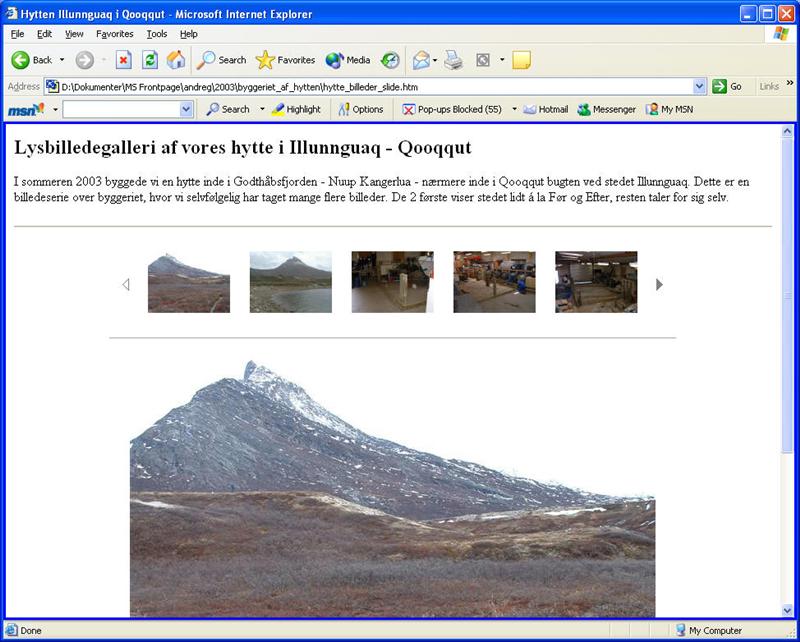Screen dimensions: 800x642
Task: Open the Search pane in the toolbar
Action: point(221,60)
